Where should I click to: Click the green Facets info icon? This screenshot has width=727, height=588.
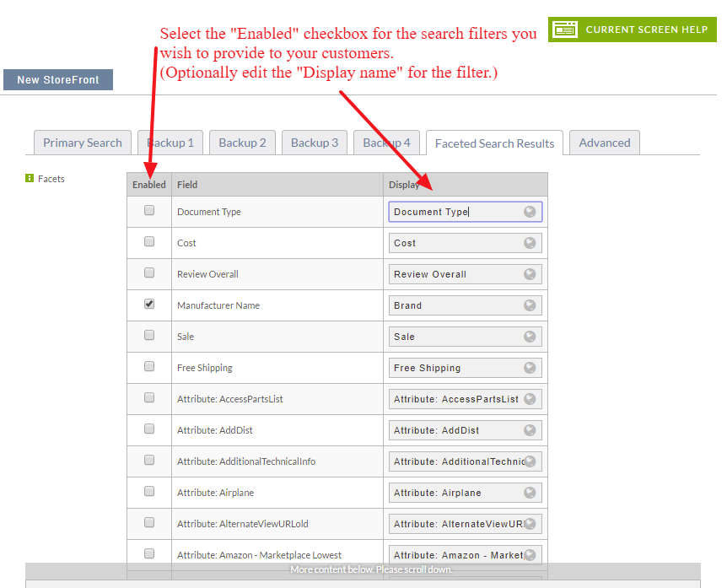(30, 178)
